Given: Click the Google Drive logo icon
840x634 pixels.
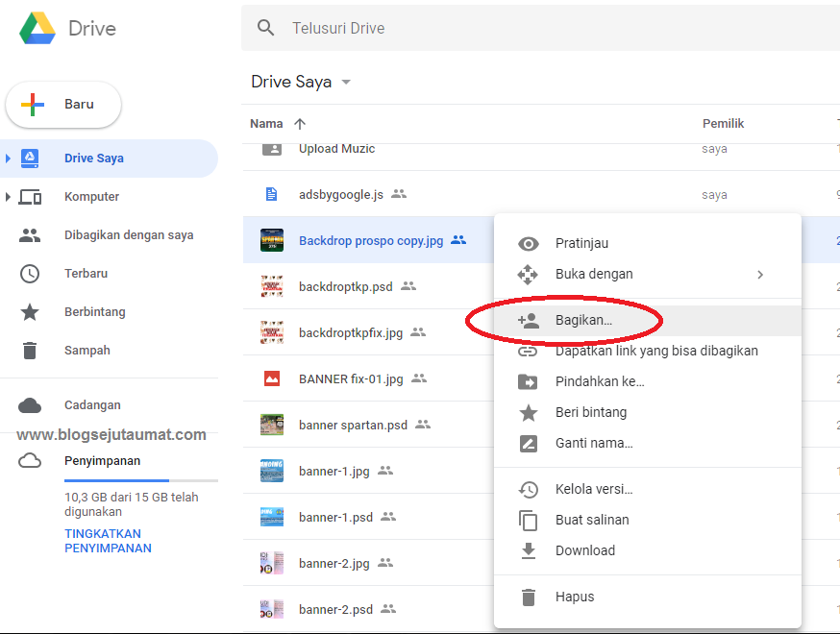Looking at the screenshot, I should [x=37, y=29].
